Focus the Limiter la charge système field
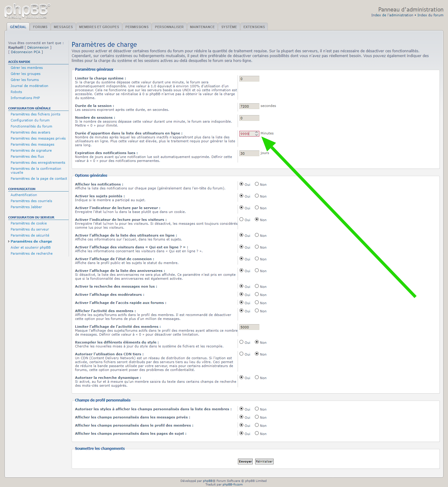This screenshot has width=448, height=487. (x=249, y=79)
